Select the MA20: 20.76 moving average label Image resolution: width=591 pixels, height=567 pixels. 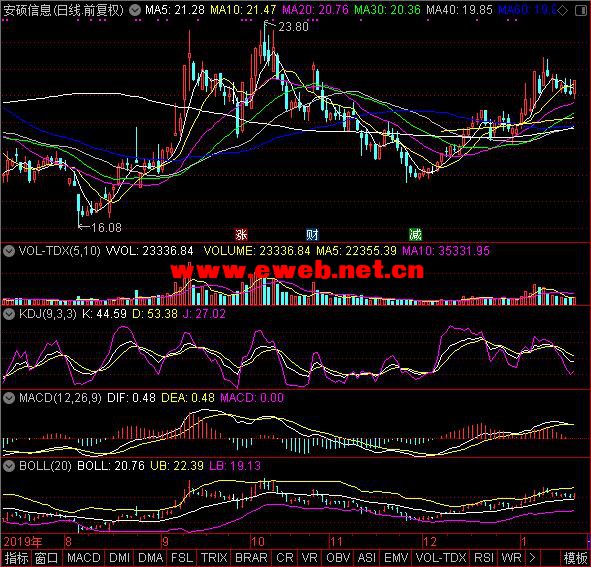[x=315, y=9]
